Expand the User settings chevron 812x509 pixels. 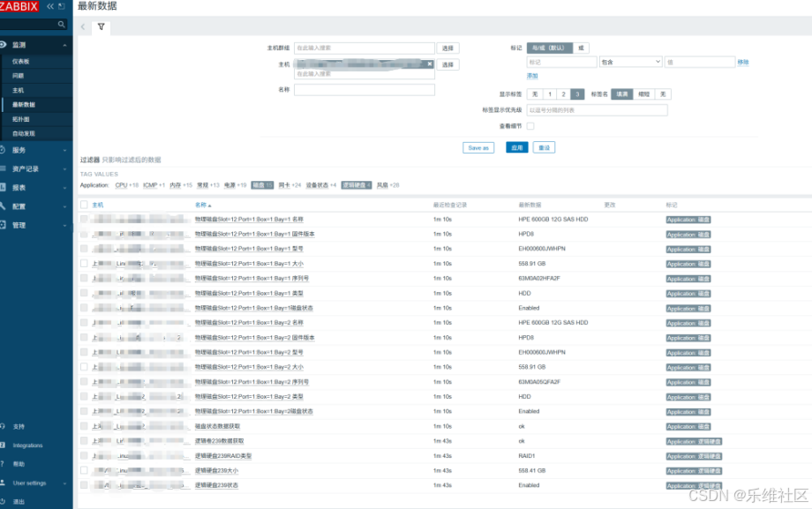(64, 483)
